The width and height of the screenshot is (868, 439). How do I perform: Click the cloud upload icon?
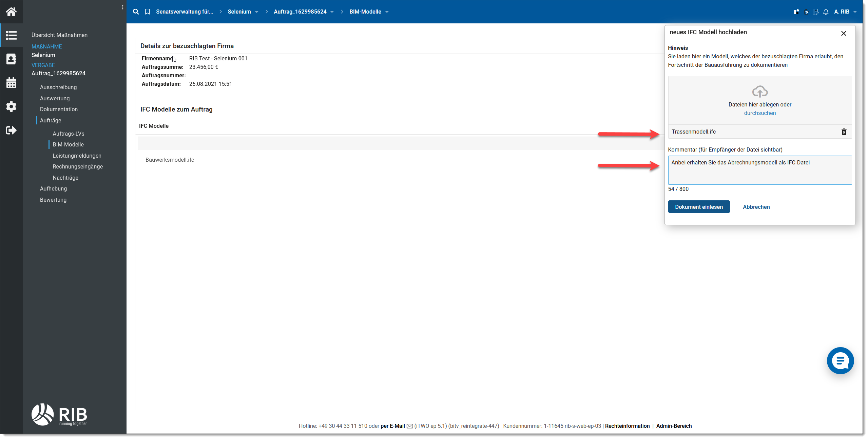[759, 92]
